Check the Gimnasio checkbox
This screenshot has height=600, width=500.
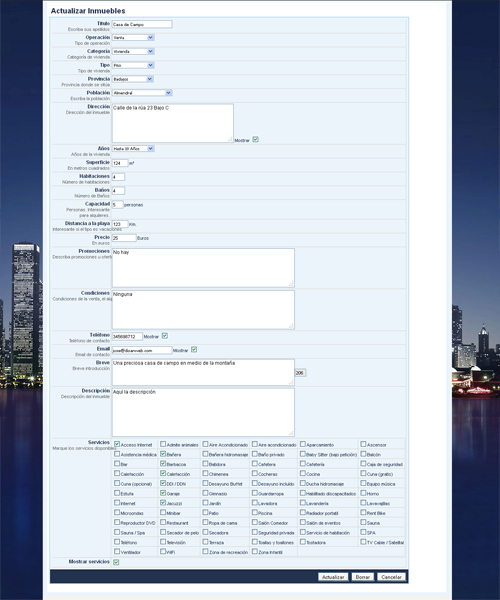coord(205,493)
